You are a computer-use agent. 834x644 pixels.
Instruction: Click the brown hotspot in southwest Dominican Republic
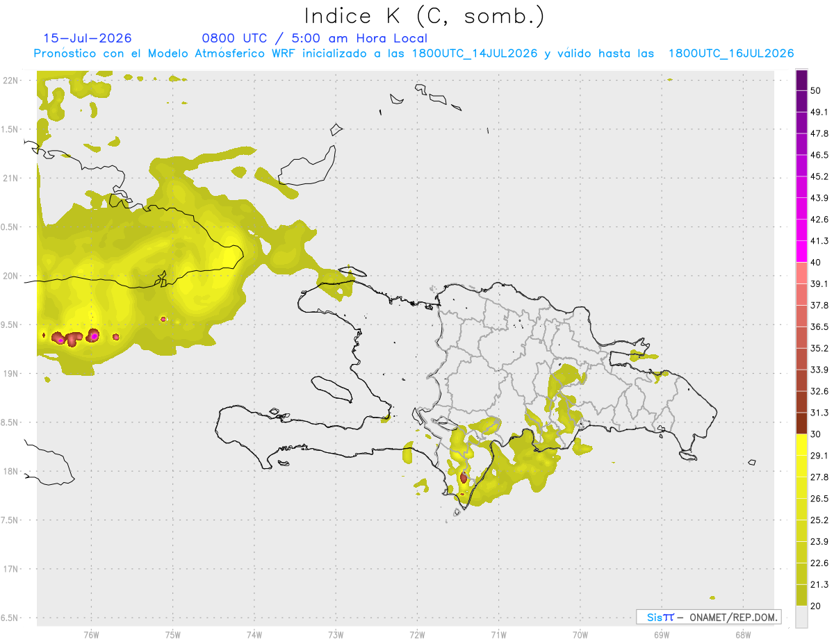[464, 477]
